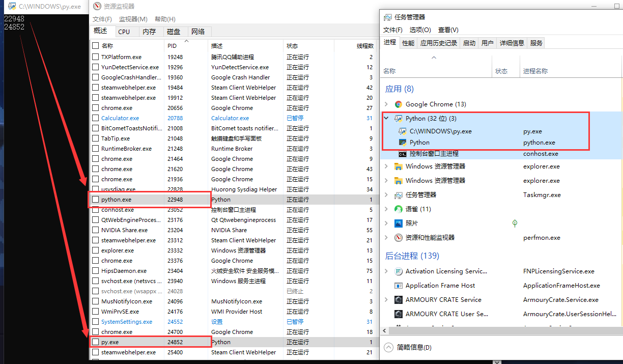623x364 pixels.
Task: Click the C:\WINDOWS\py.exe process icon
Action: click(x=403, y=131)
